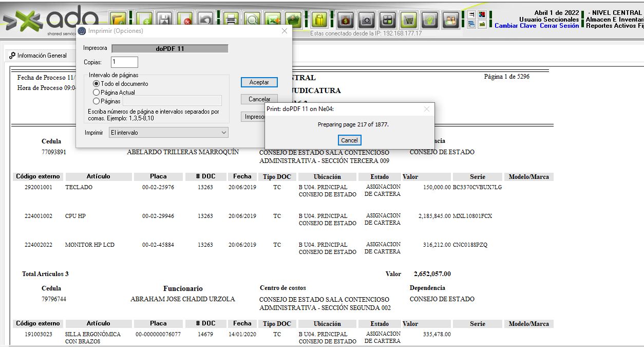
Task: Select the 'Todo el documento' radio option
Action: (96, 84)
